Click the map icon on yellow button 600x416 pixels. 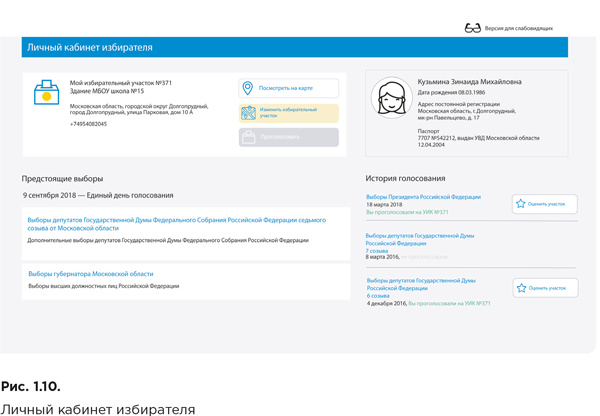(x=248, y=113)
